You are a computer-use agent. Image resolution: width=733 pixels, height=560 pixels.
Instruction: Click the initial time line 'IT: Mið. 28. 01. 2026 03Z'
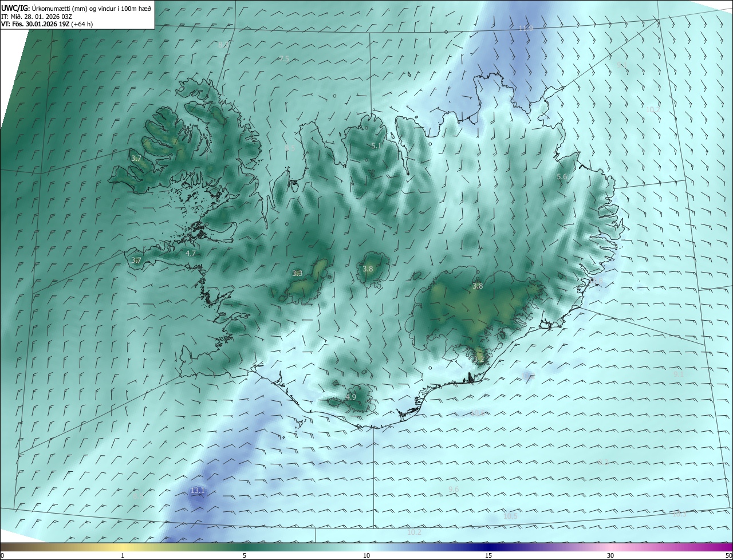pyautogui.click(x=37, y=17)
